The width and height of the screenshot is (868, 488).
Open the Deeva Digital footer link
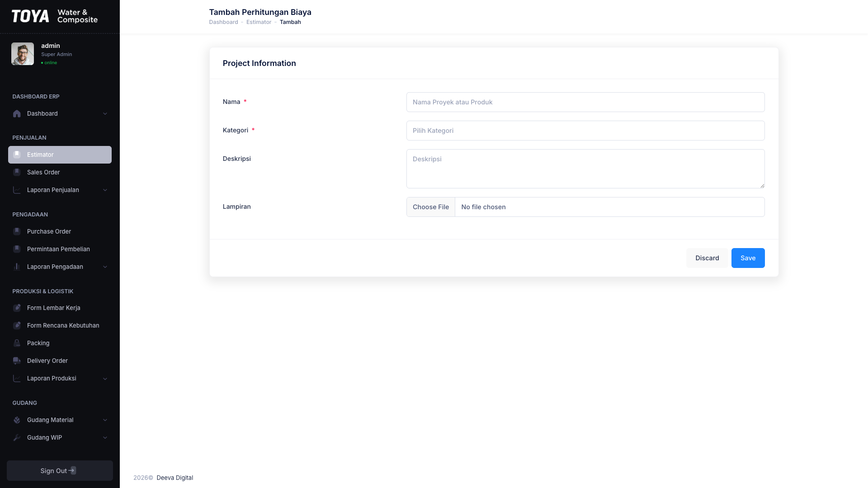click(175, 478)
